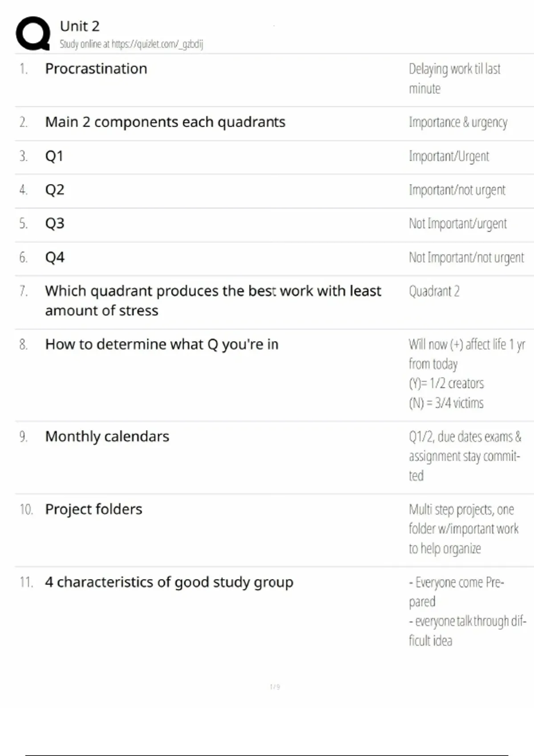
Task: Click the 1/9 page number indicator
Action: point(275,687)
